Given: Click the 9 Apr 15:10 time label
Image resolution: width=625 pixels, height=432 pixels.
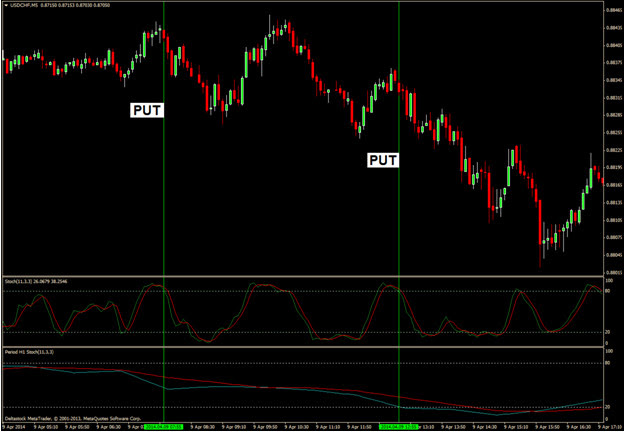Looking at the screenshot, I should click(515, 426).
